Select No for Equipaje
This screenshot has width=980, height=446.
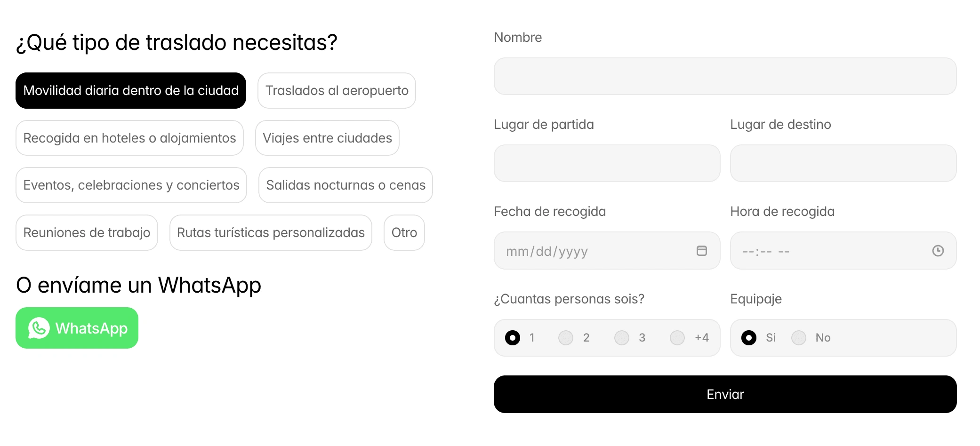click(799, 337)
